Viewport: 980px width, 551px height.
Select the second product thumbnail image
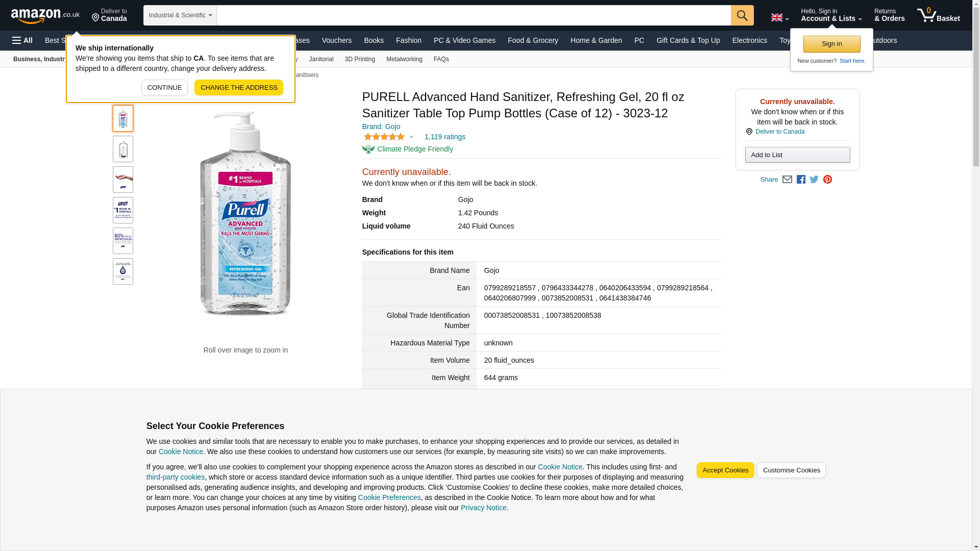coord(123,149)
